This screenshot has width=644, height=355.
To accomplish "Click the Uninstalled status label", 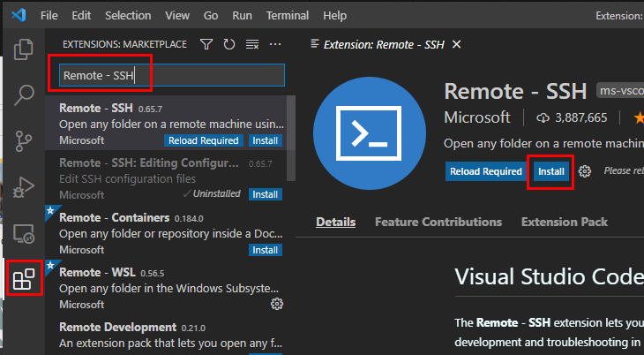I will pyautogui.click(x=212, y=193).
